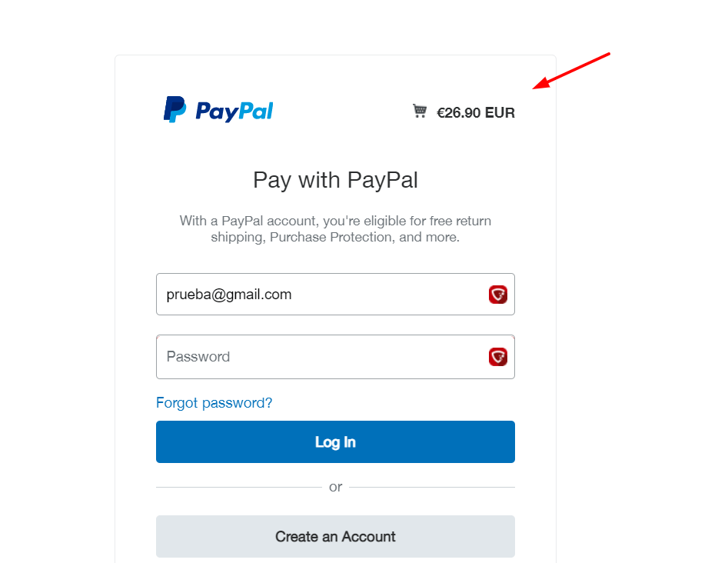The width and height of the screenshot is (728, 563).
Task: Click the Create an Account button
Action: coord(335,537)
